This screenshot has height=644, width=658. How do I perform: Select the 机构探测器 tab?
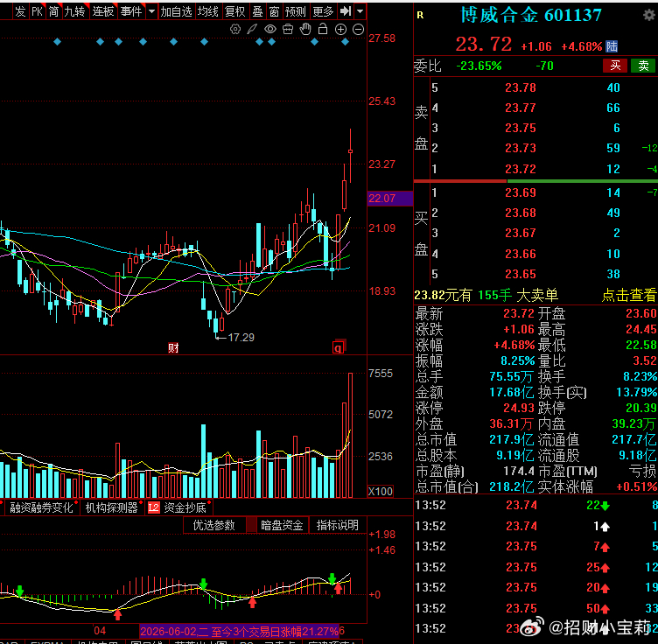[112, 507]
